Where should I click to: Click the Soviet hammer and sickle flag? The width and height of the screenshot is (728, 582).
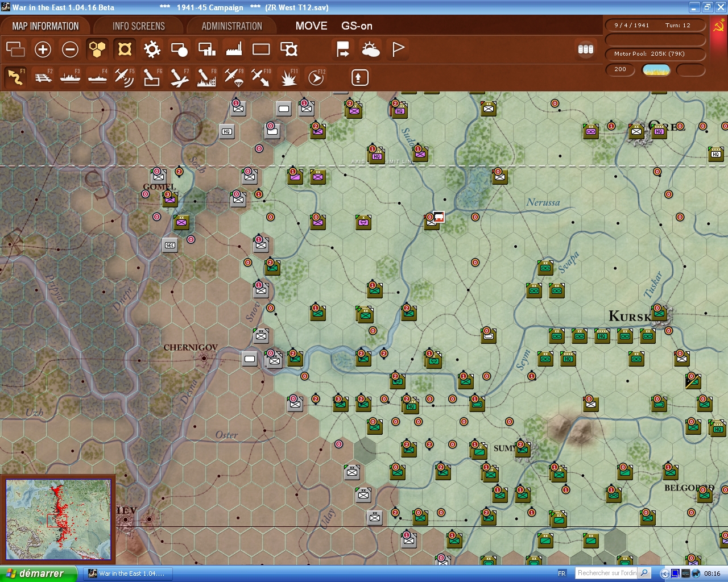719,27
